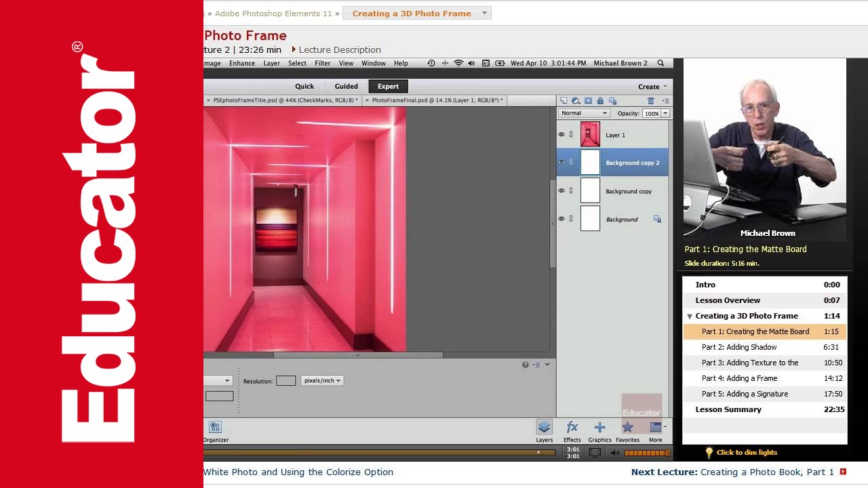Viewport: 868px width, 488px height.
Task: Click the canvas horizontal scrollbar
Action: tap(358, 354)
